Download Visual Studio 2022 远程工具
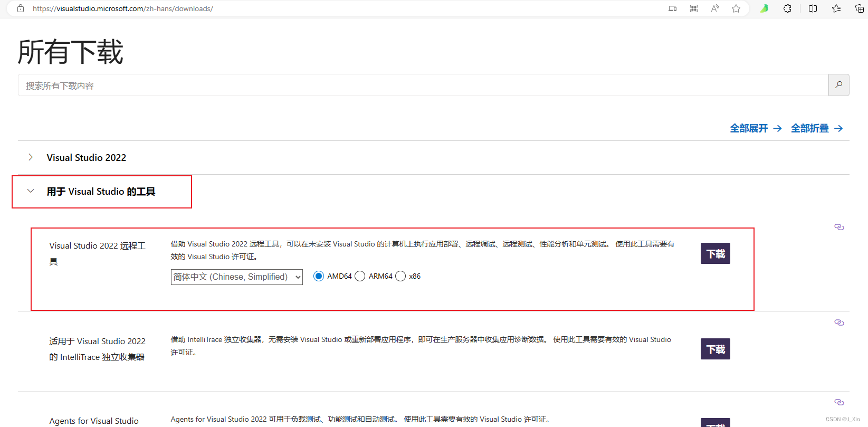This screenshot has height=427, width=868. click(x=716, y=253)
